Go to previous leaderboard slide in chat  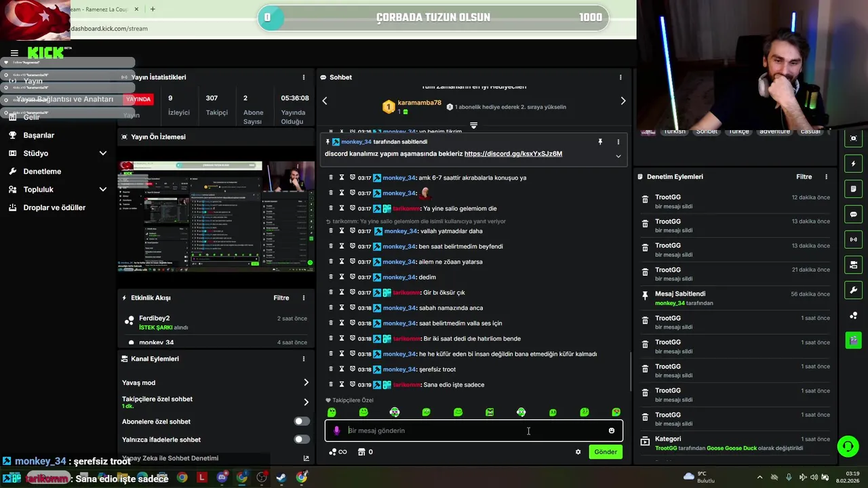point(324,101)
